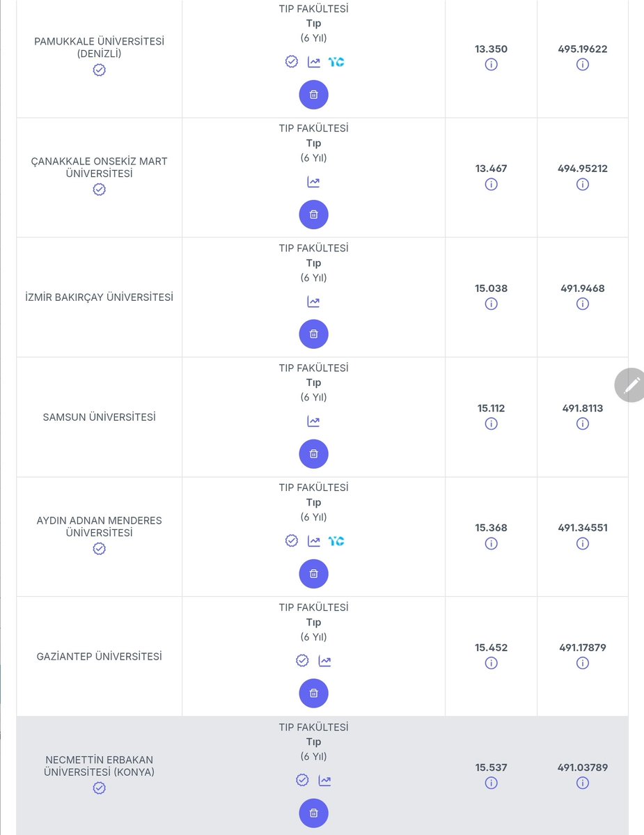The image size is (644, 835).
Task: Remove İzmir Bakırçay Üniversitesi Tıp row
Action: [313, 334]
